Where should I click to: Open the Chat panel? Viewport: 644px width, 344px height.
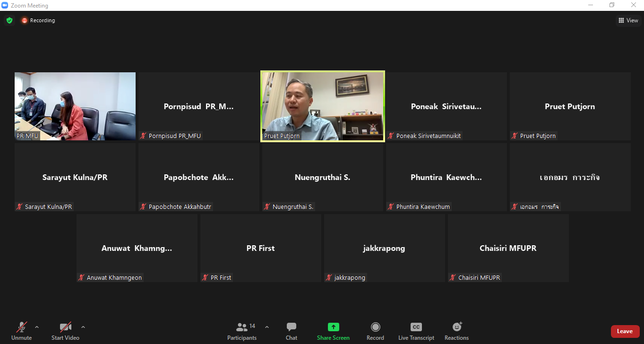(x=292, y=331)
